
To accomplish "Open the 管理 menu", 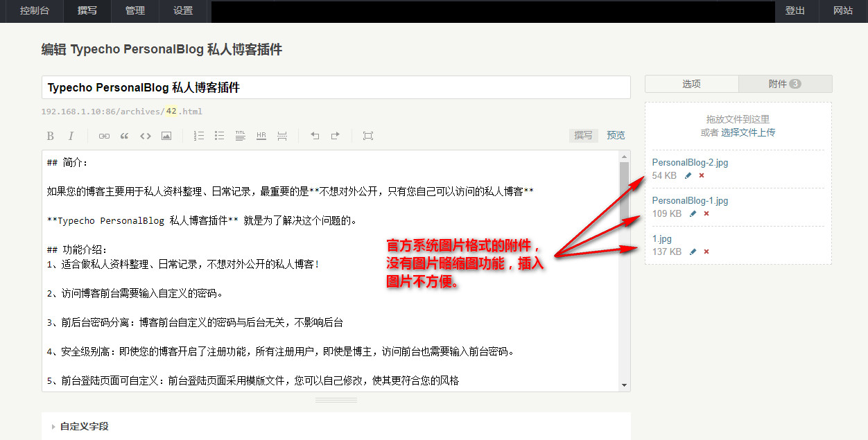I will point(135,11).
